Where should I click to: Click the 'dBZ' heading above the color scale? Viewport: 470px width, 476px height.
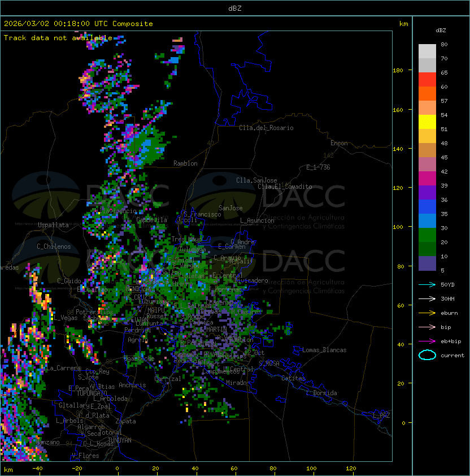click(x=441, y=31)
